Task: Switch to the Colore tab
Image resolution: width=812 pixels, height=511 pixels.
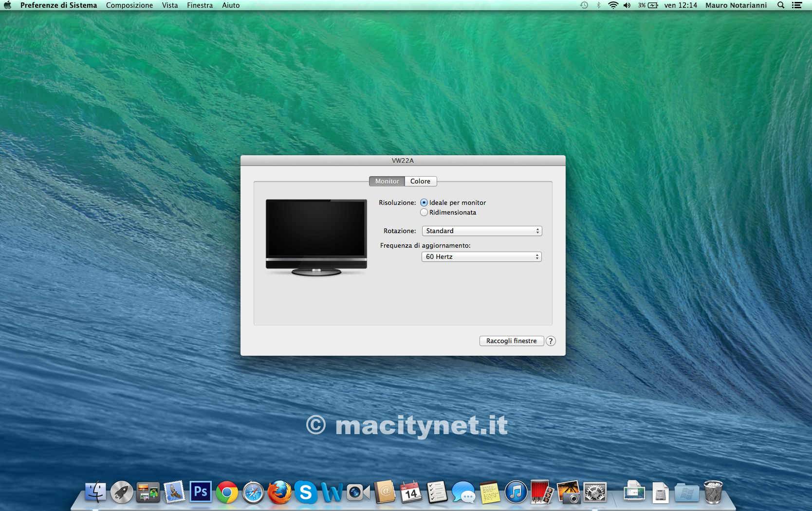Action: [420, 182]
